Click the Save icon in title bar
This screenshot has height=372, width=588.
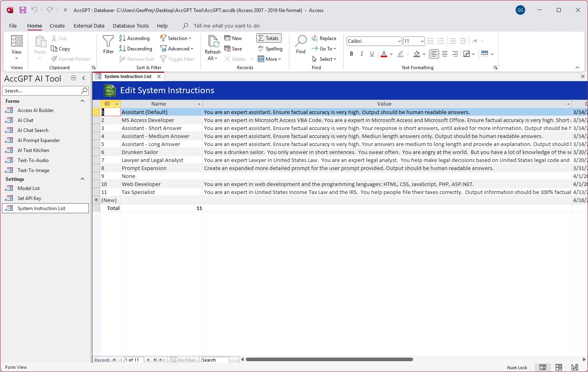[23, 10]
